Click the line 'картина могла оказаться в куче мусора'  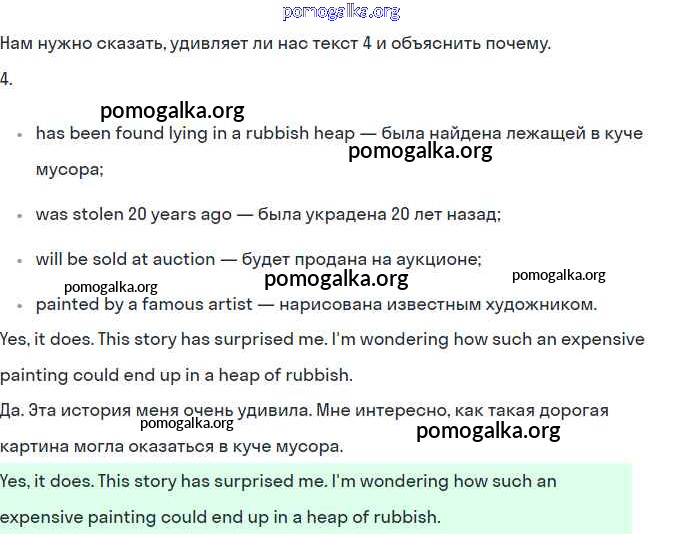171,446
